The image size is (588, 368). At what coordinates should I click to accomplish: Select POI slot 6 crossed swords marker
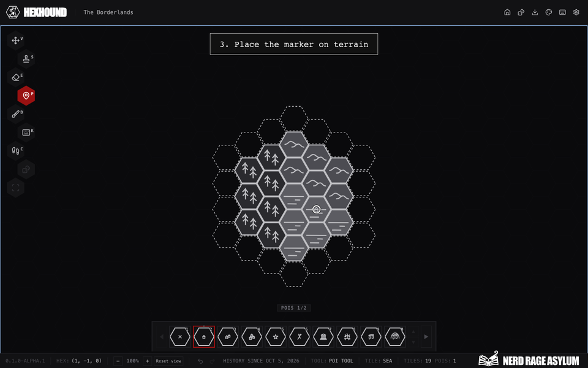300,337
